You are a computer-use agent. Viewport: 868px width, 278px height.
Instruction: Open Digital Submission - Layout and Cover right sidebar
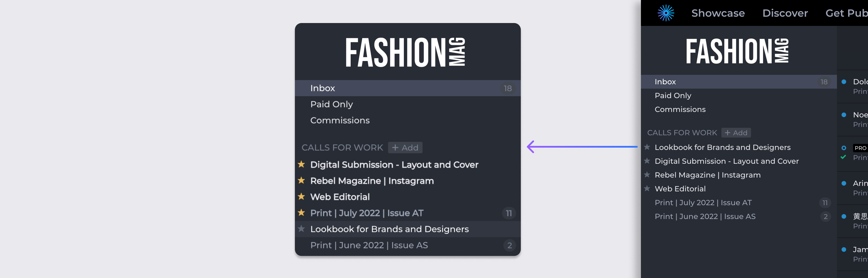pyautogui.click(x=727, y=161)
